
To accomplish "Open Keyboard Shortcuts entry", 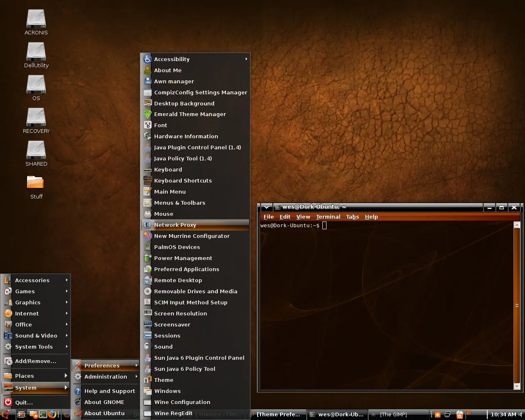I will coord(195,181).
